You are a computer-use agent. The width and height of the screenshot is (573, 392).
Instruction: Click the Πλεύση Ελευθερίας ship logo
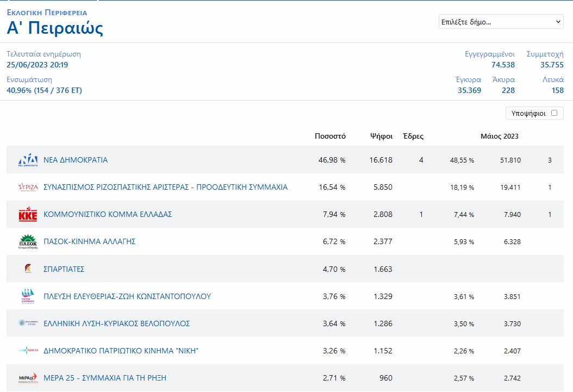click(x=28, y=296)
